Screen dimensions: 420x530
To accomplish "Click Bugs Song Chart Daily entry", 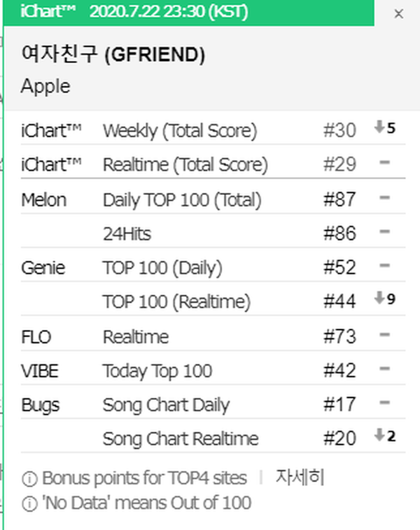I will coord(213,404).
